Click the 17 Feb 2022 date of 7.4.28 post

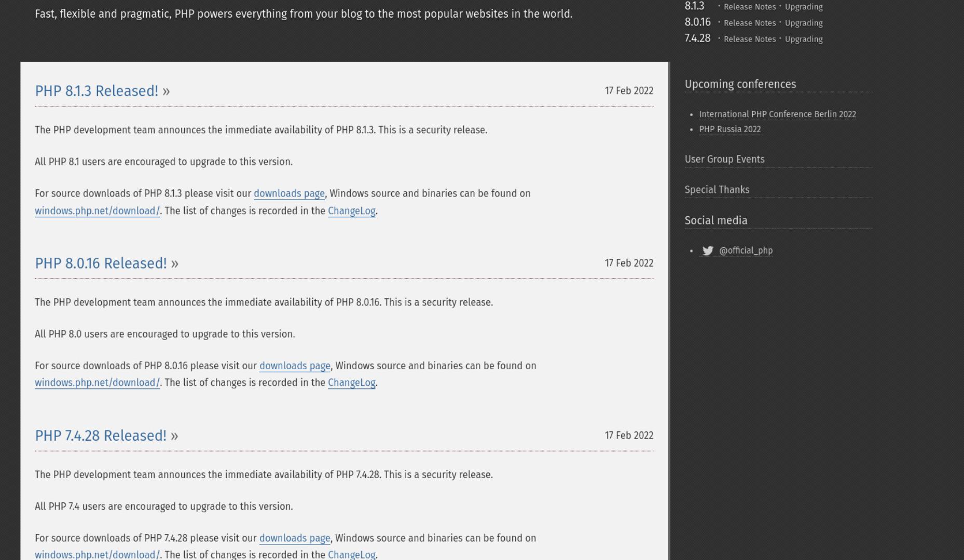pyautogui.click(x=629, y=436)
